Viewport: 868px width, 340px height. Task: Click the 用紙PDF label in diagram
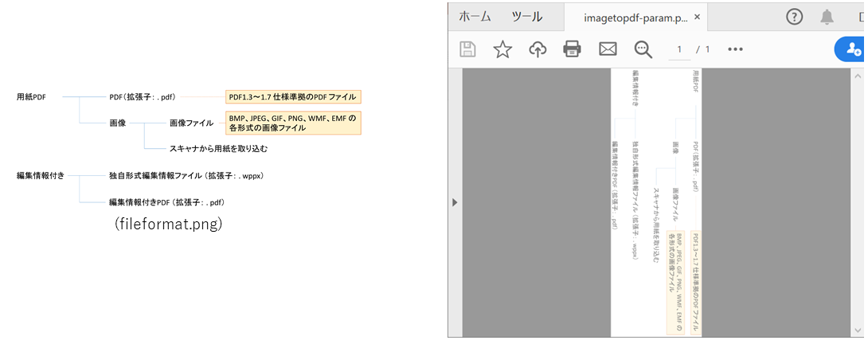click(x=32, y=97)
